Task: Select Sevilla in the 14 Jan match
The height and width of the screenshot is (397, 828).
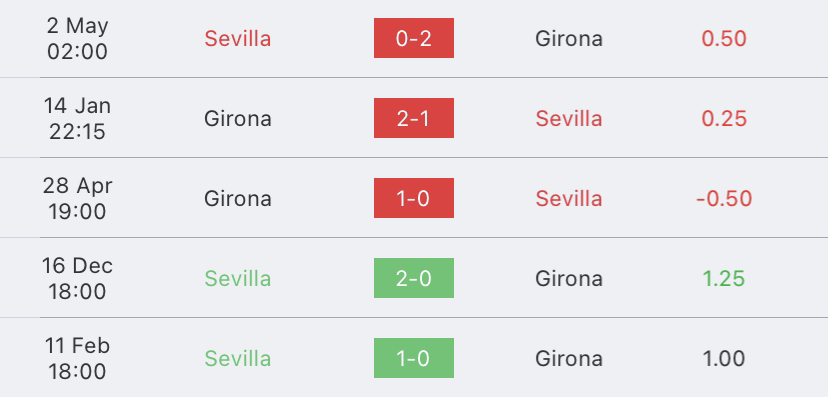Action: (569, 118)
